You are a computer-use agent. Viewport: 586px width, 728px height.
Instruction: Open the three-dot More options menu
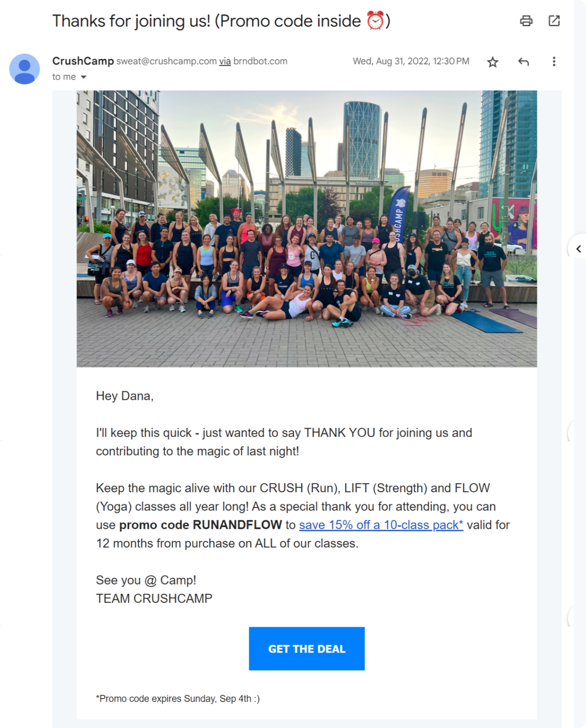coord(554,61)
